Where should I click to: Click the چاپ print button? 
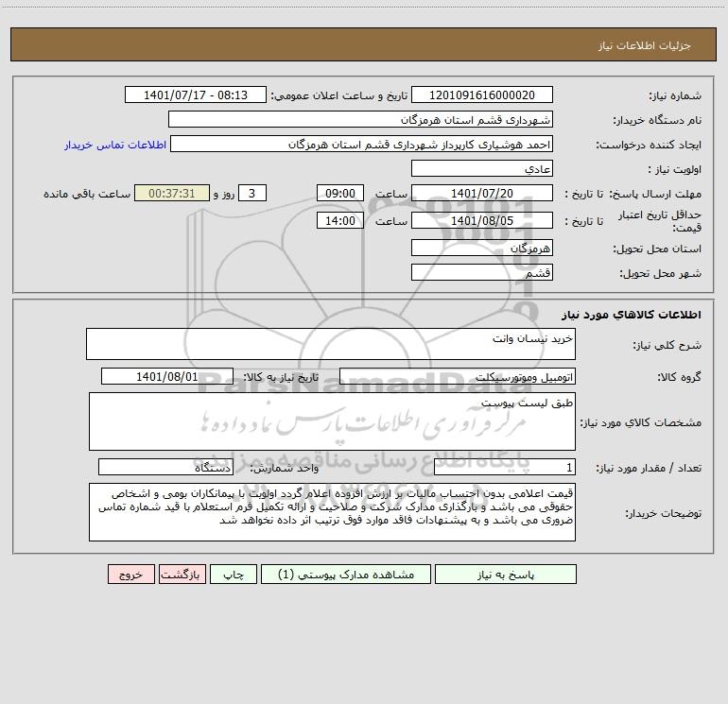tap(234, 574)
